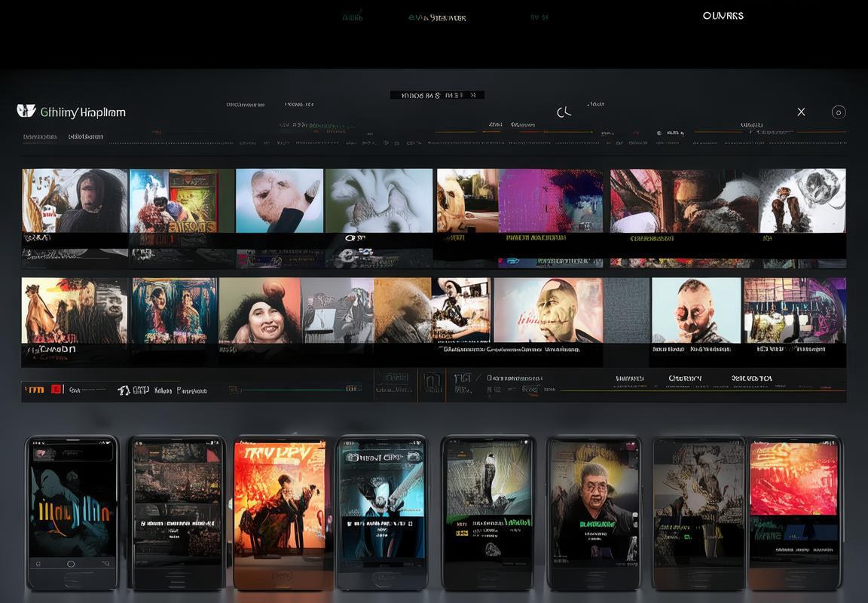This screenshot has width=868, height=603.
Task: Click the circular ring icon right of the X
Action: point(839,112)
